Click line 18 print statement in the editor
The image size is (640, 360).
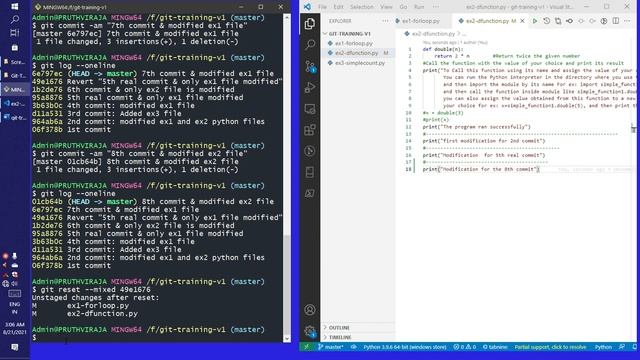(481, 169)
